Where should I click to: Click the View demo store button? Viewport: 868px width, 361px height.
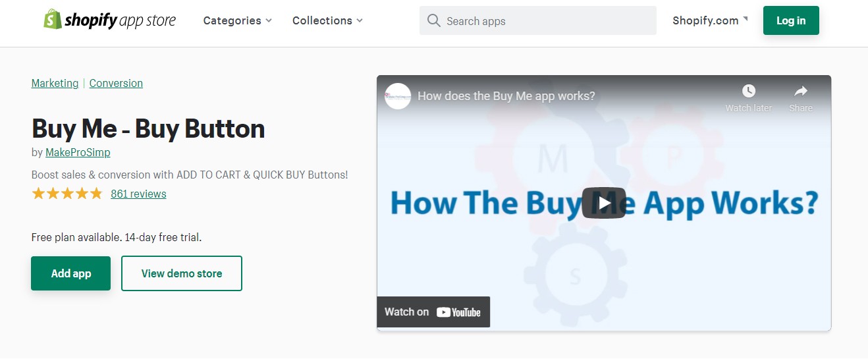[182, 273]
